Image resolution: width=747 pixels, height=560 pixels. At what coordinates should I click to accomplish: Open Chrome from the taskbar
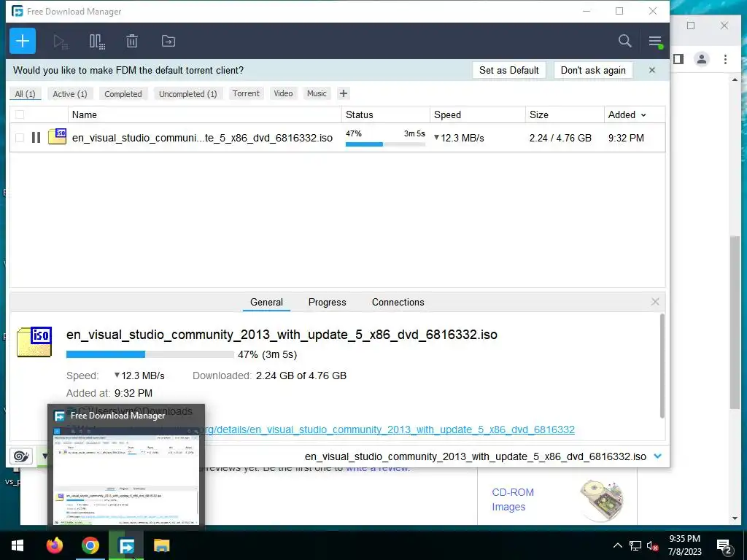click(x=90, y=545)
